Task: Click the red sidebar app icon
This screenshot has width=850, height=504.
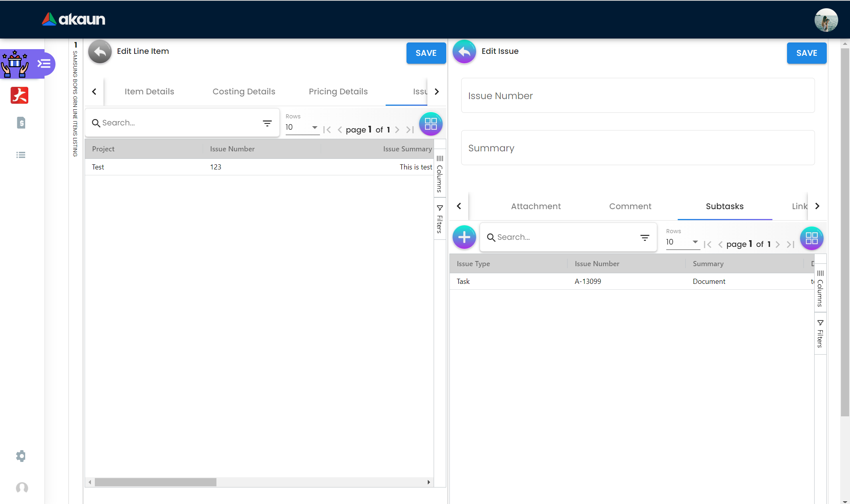Action: click(20, 95)
